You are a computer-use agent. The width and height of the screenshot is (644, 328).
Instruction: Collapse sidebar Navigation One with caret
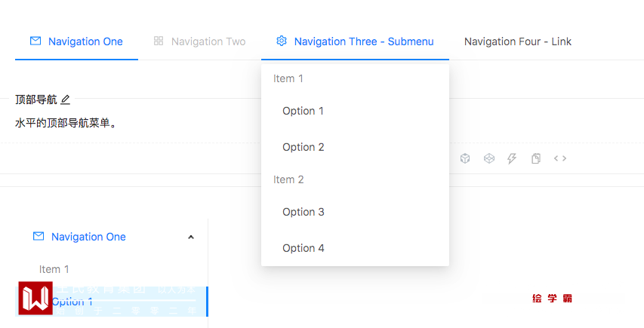click(191, 237)
